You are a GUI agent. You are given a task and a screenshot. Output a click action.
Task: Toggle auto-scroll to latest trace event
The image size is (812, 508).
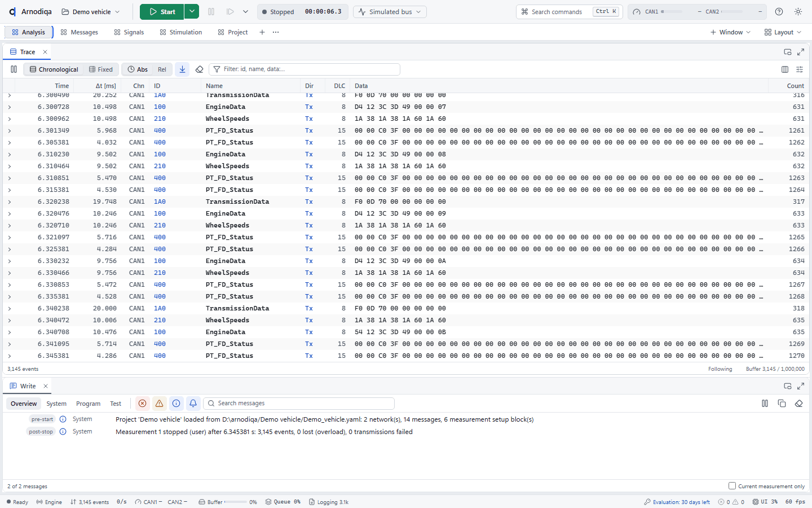coord(182,69)
